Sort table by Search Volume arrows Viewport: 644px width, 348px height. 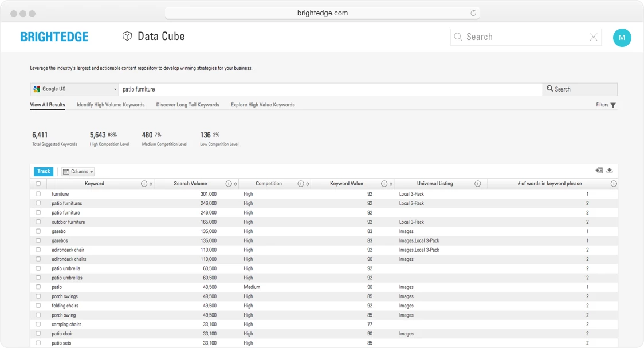[235, 184]
